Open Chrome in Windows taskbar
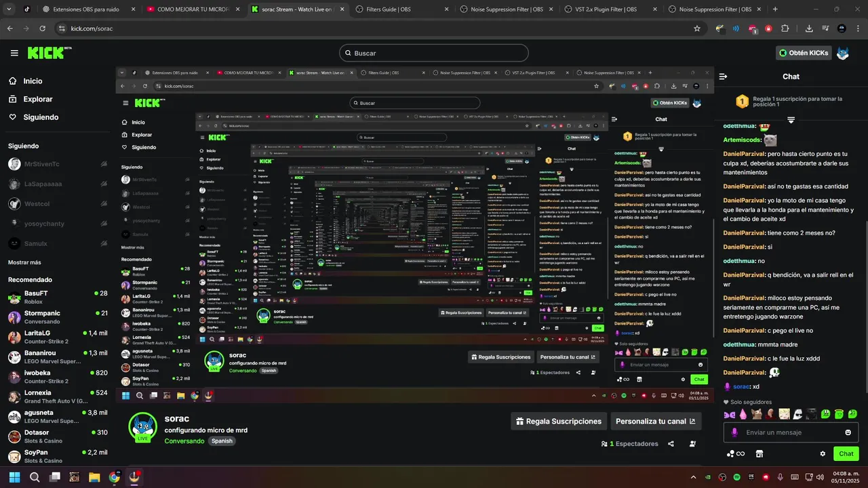 pyautogui.click(x=114, y=477)
